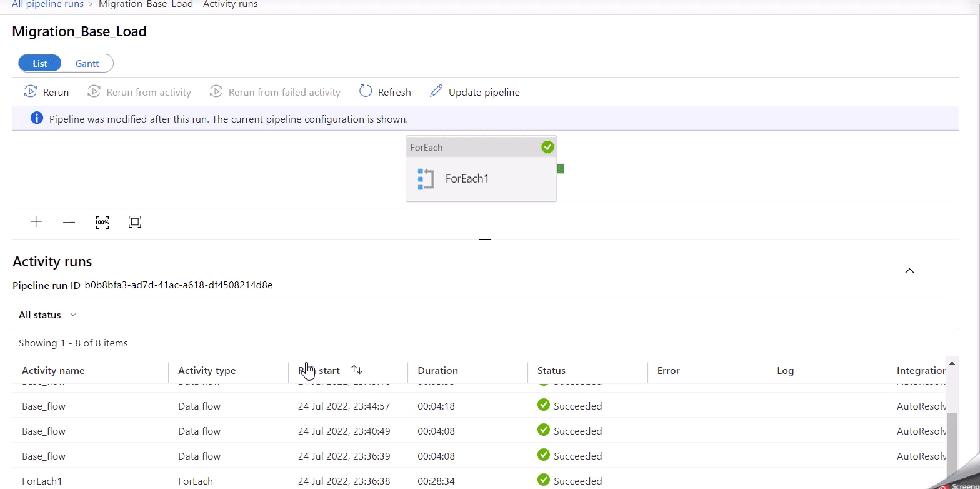The image size is (980, 489).
Task: Click success icon for ForEach1 row
Action: pos(543,480)
